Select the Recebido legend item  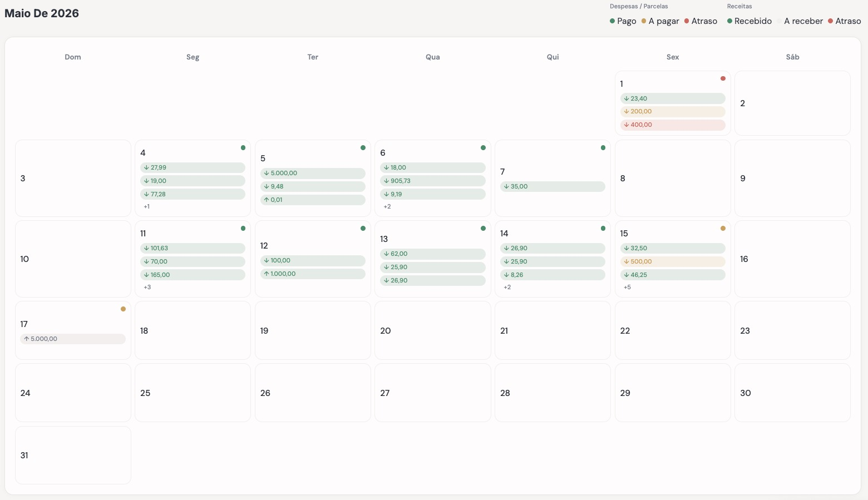tap(749, 21)
